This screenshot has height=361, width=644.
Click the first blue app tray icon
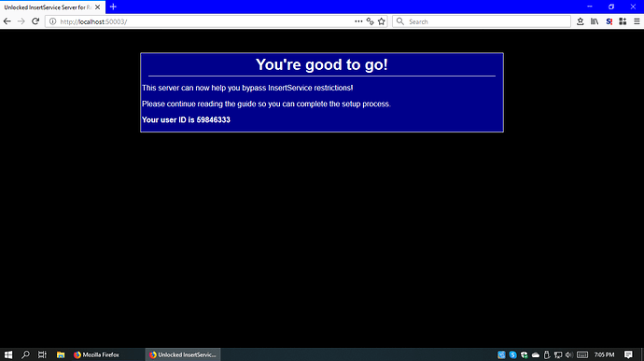pyautogui.click(x=501, y=354)
